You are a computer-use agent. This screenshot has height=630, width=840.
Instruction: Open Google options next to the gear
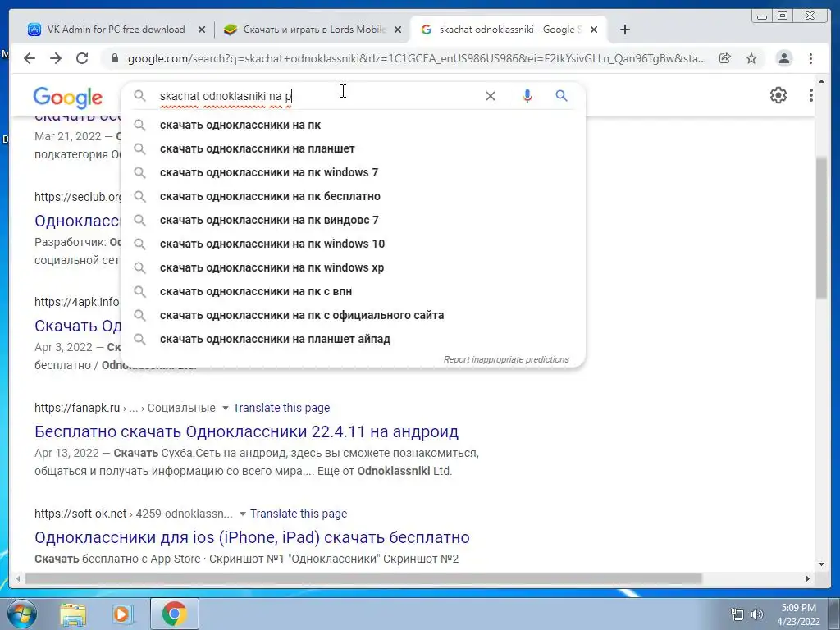point(811,95)
